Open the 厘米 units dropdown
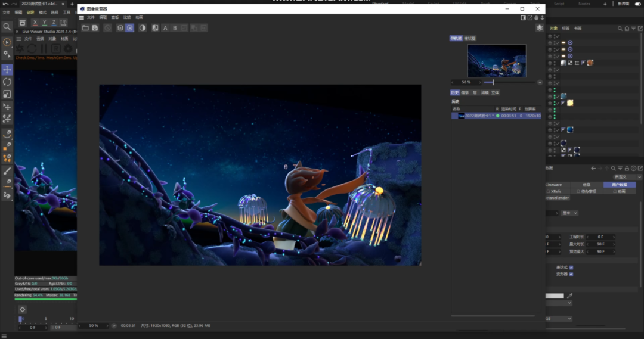644x339 pixels. (569, 213)
